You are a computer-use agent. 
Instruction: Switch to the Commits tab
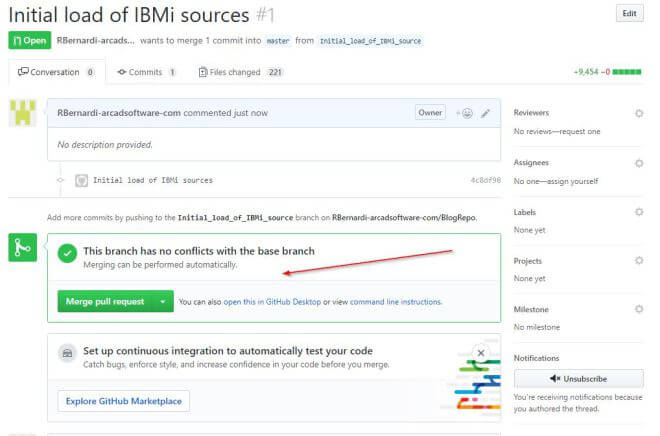tap(146, 72)
